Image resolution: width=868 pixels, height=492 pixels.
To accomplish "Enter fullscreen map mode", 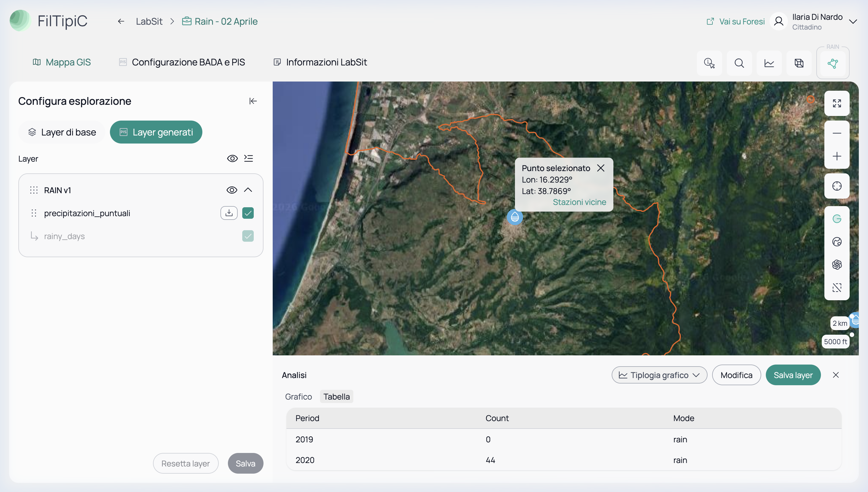I will (837, 103).
